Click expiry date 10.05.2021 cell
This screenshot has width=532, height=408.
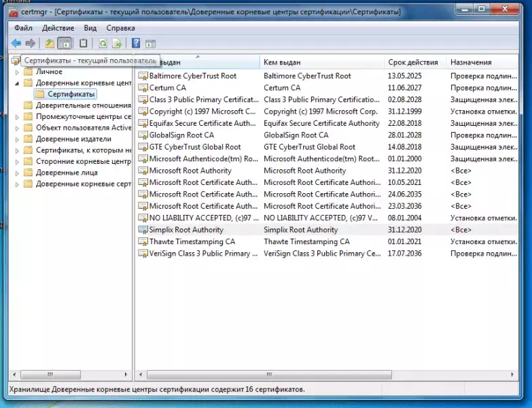(x=404, y=182)
